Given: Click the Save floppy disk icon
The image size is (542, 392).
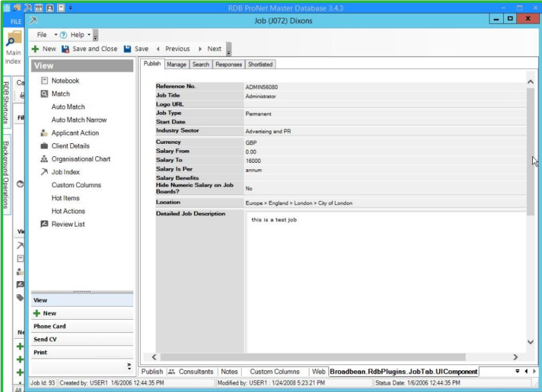Looking at the screenshot, I should [x=127, y=49].
